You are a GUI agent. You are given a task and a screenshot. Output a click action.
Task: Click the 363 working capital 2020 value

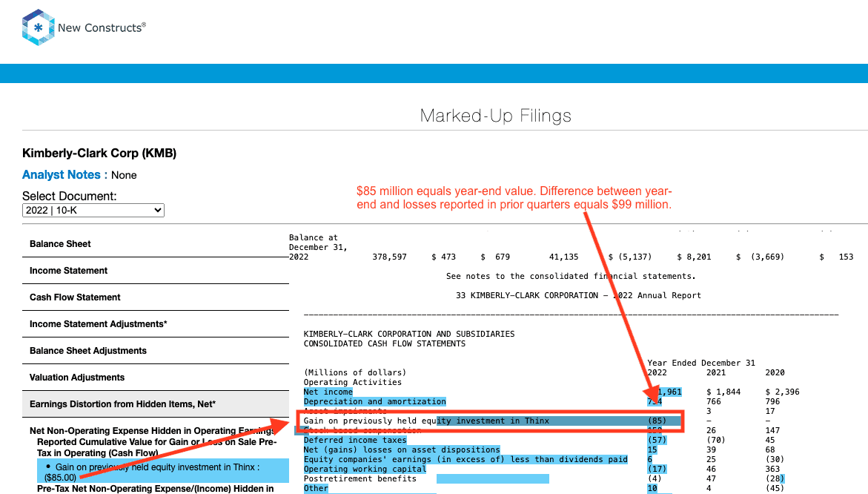[773, 469]
